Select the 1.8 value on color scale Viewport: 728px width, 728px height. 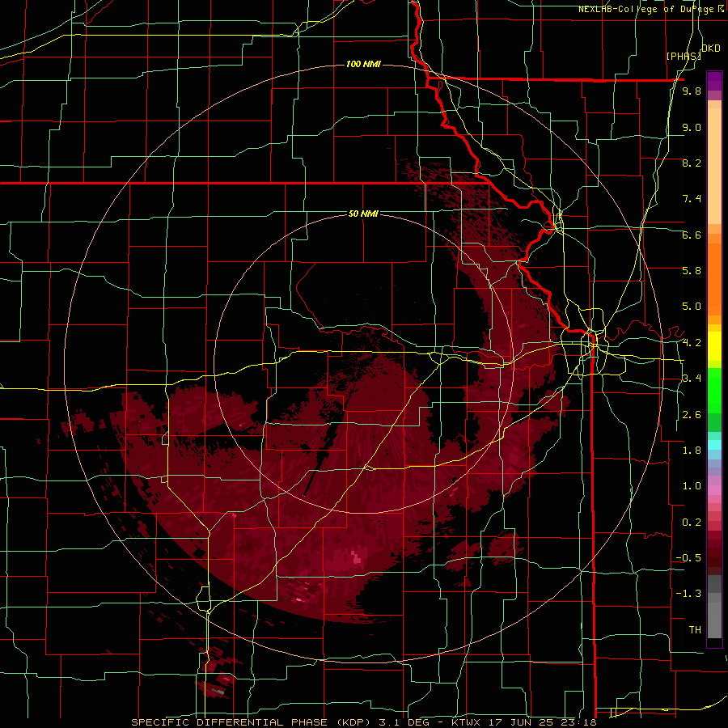pos(692,451)
